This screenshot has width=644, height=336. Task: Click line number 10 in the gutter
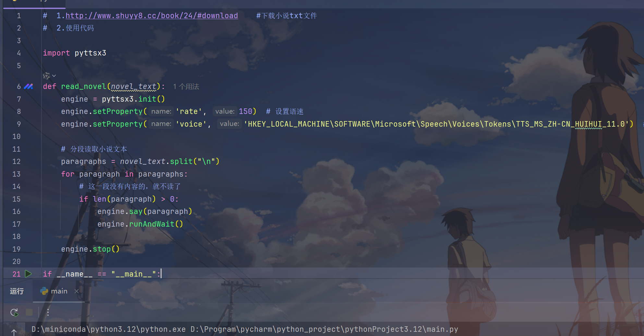tap(17, 136)
